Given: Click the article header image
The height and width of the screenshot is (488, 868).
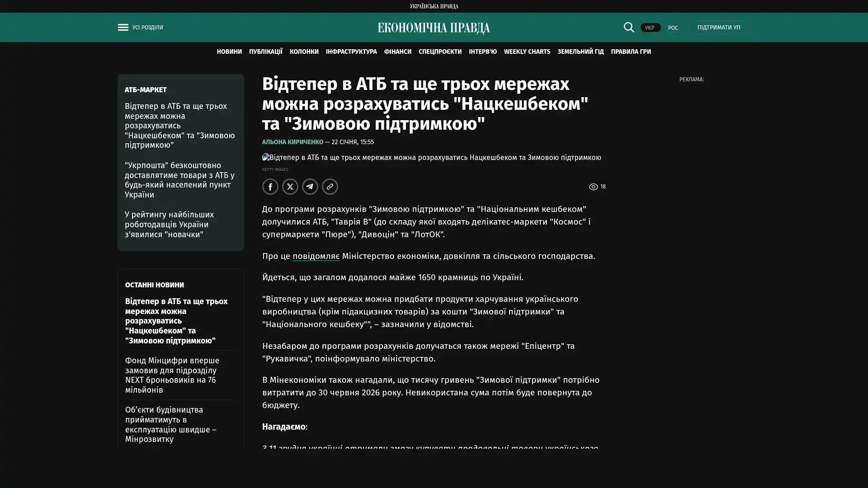Looking at the screenshot, I should pos(432,158).
